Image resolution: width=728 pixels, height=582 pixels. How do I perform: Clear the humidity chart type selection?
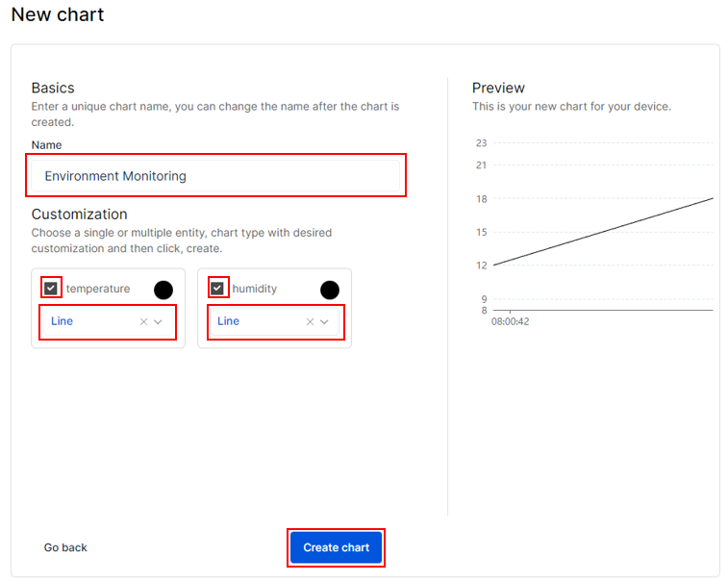pos(310,321)
